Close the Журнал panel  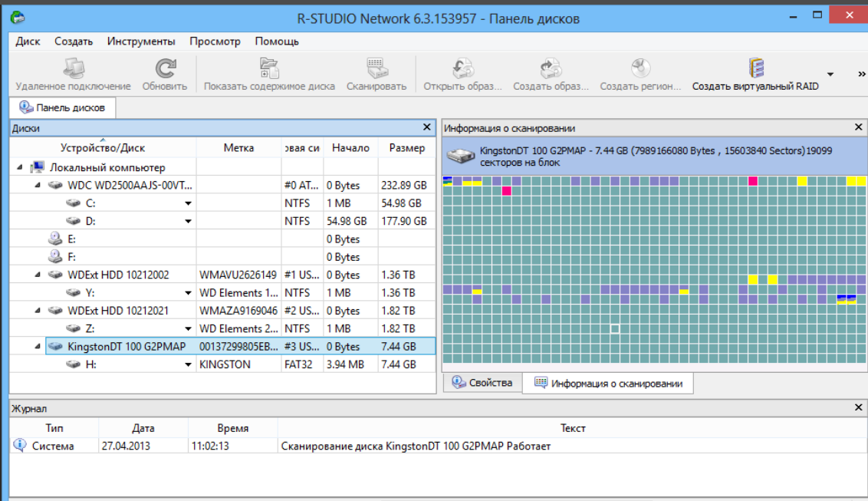click(x=859, y=407)
